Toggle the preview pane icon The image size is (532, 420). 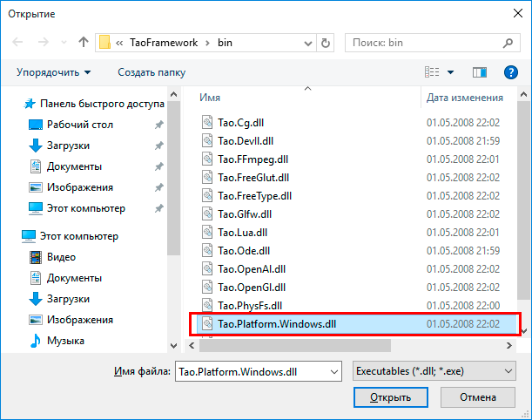(480, 72)
